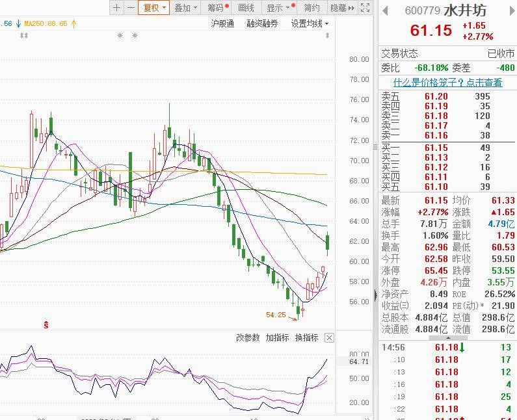Click the 改参数 button

coord(247,337)
